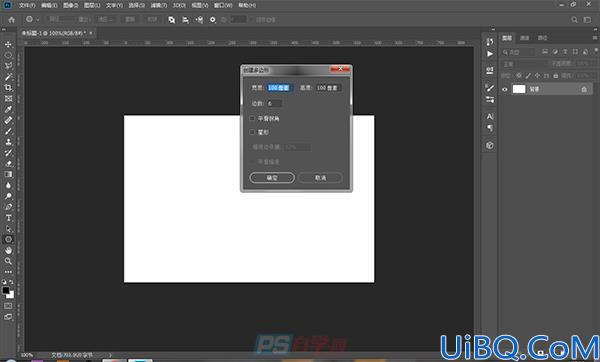Select the Gradient tool

point(8,174)
